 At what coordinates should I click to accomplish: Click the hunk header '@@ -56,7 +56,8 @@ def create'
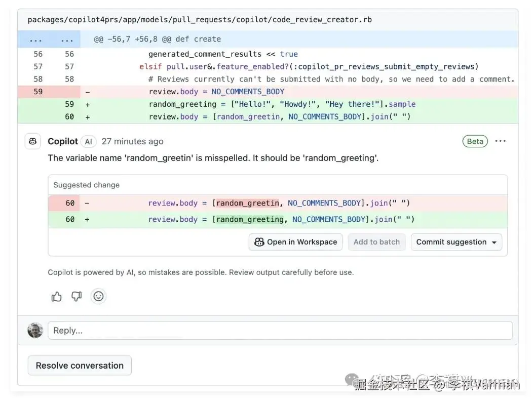pyautogui.click(x=158, y=39)
